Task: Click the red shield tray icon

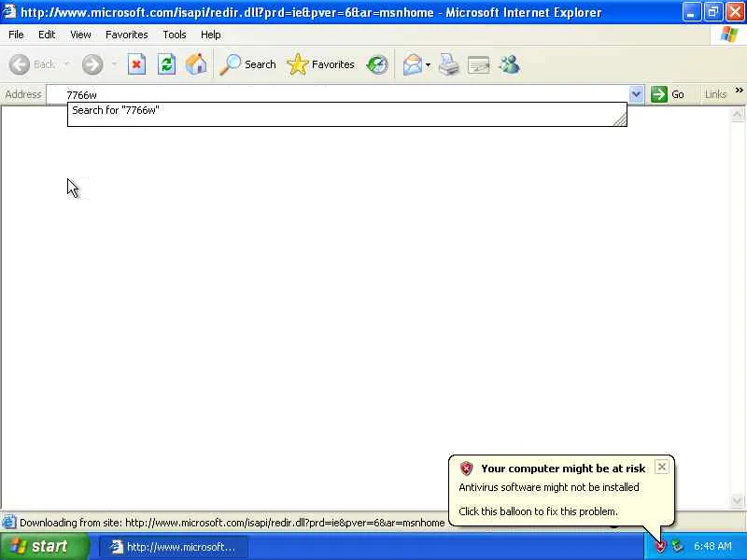Action: (660, 546)
